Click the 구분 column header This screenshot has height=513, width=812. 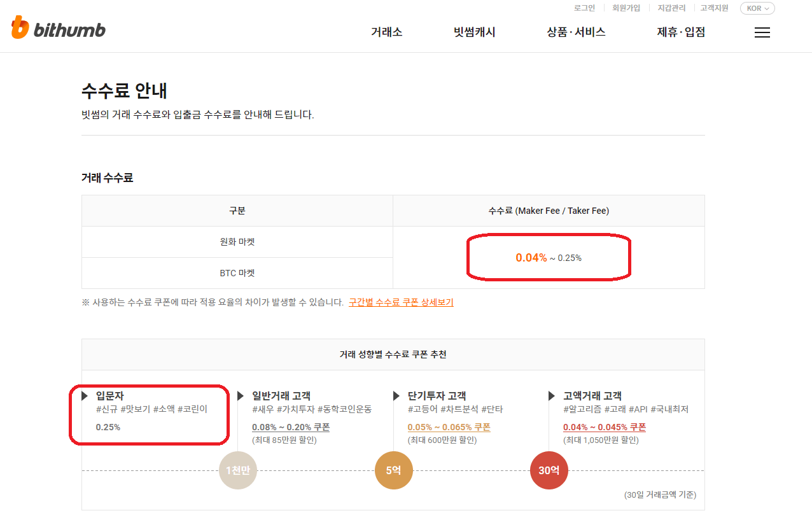(237, 211)
